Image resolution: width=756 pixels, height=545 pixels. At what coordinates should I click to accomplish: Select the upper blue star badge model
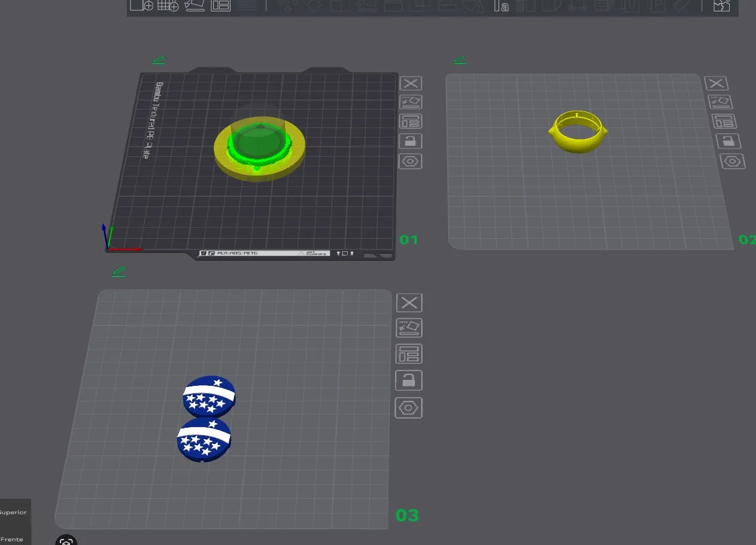click(x=209, y=397)
